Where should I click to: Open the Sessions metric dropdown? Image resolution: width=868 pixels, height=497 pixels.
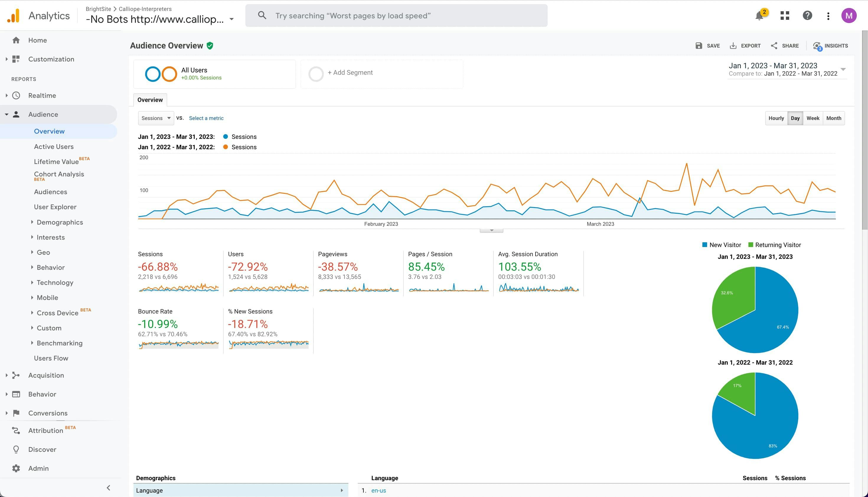pos(156,118)
